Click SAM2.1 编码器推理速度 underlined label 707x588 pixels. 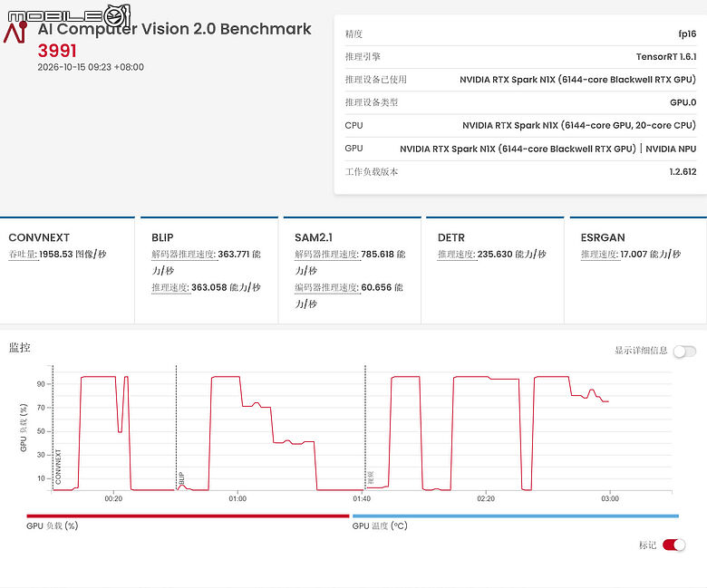tap(326, 287)
